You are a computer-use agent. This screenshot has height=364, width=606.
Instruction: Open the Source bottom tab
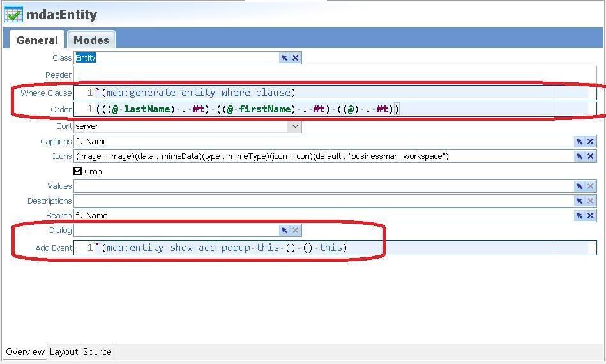[x=97, y=351]
